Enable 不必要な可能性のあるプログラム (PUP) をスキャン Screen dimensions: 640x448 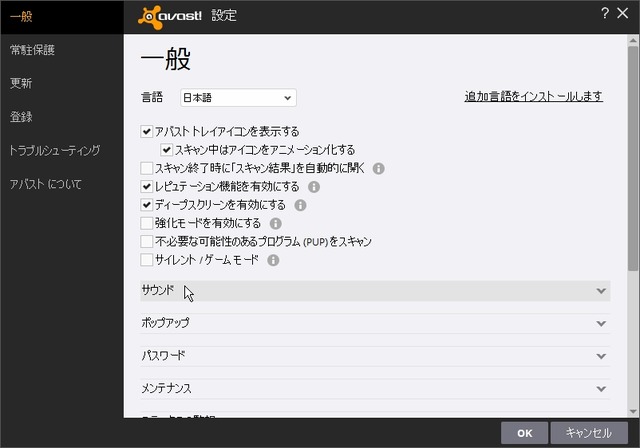(147, 242)
